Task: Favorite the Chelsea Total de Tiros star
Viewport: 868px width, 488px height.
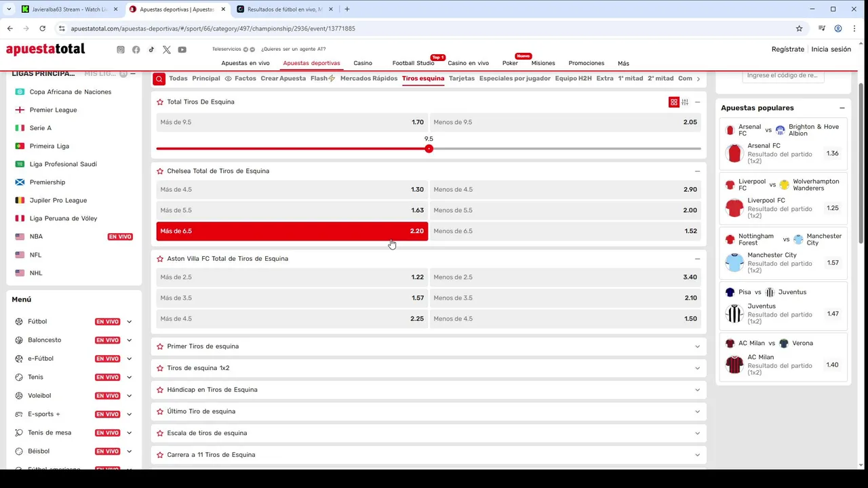Action: 160,171
